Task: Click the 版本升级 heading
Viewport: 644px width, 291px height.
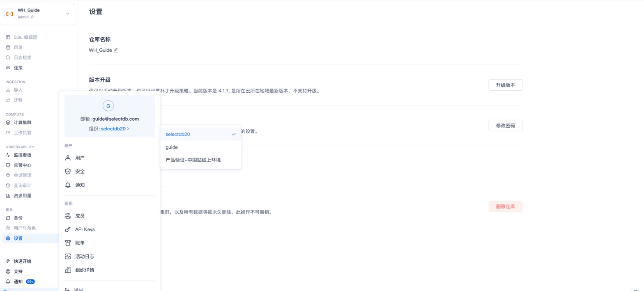Action: point(100,80)
